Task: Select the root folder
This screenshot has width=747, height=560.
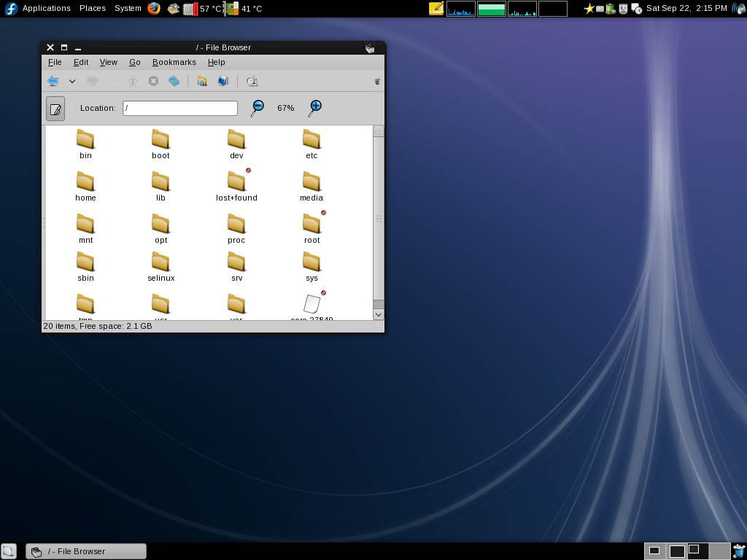Action: [x=311, y=228]
